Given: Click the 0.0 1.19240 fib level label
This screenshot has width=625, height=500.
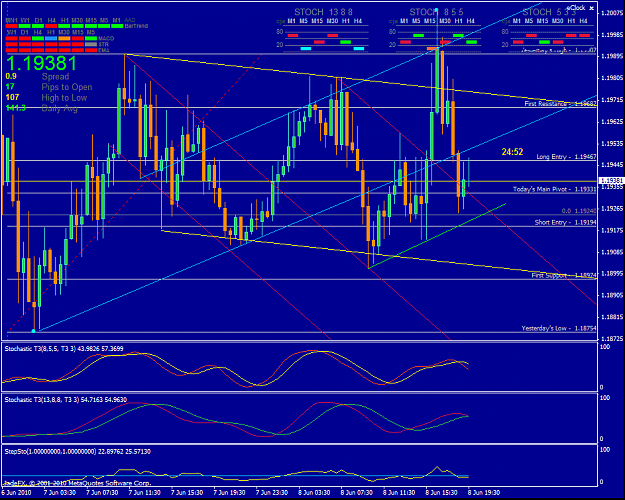Looking at the screenshot, I should (579, 211).
